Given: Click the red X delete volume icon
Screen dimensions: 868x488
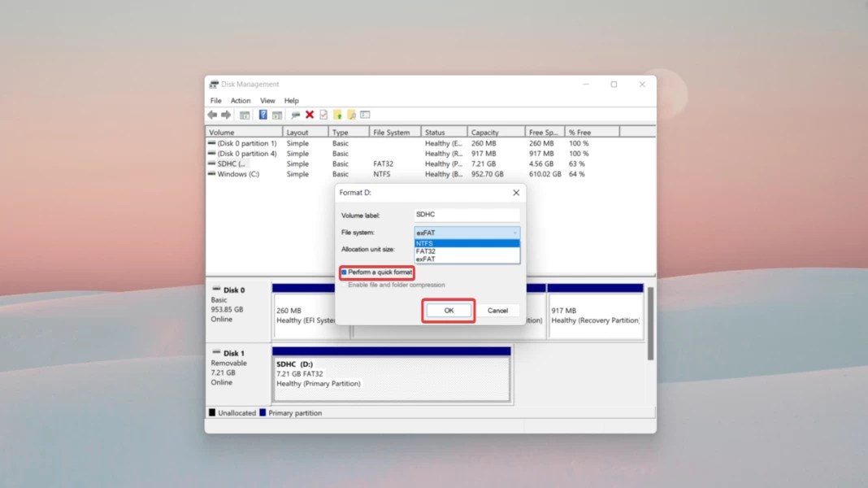Looking at the screenshot, I should [309, 114].
